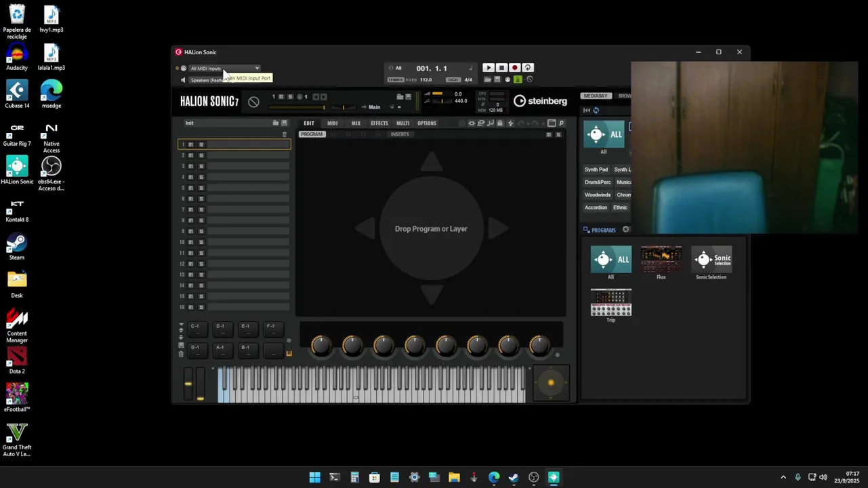Switch to the MIDI tab
The width and height of the screenshot is (868, 488).
click(x=332, y=123)
